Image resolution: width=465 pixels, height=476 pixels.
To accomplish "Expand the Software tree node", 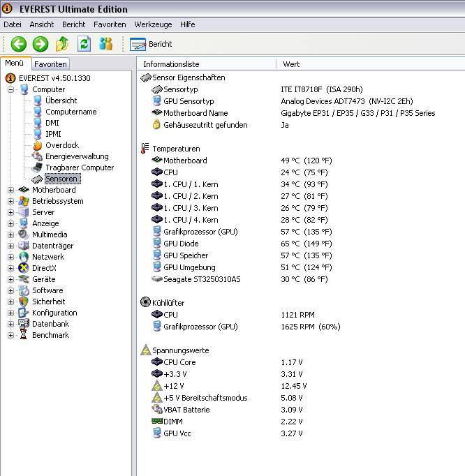I will [x=10, y=290].
